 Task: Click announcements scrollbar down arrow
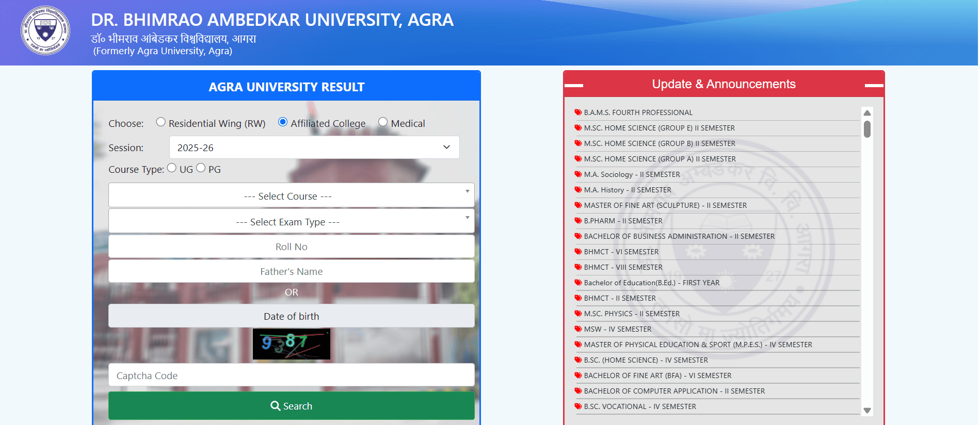coord(867,411)
